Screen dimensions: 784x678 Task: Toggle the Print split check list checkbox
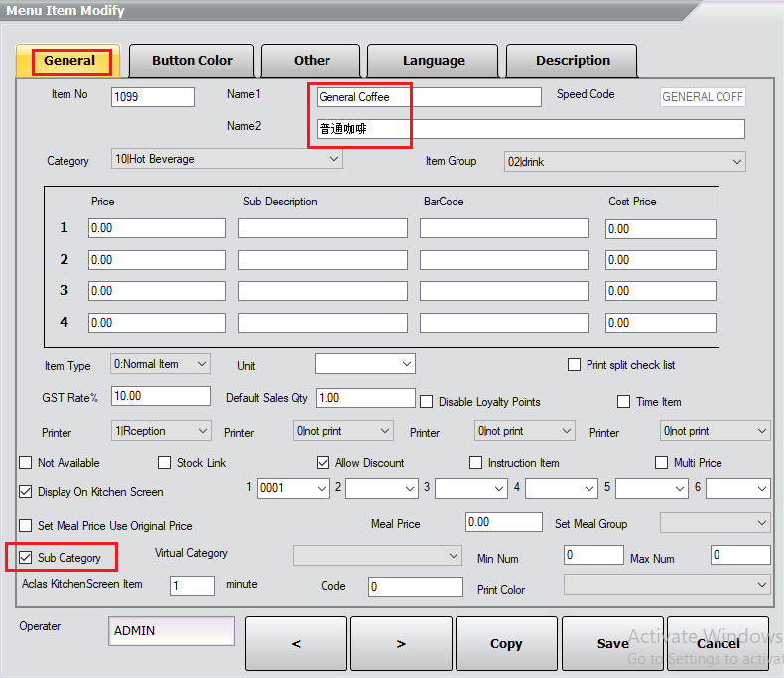coord(574,365)
